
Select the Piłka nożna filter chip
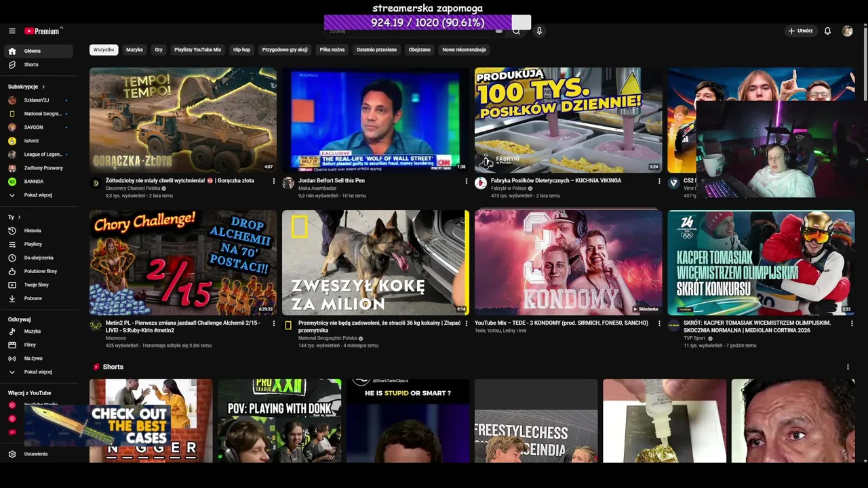[x=332, y=49]
